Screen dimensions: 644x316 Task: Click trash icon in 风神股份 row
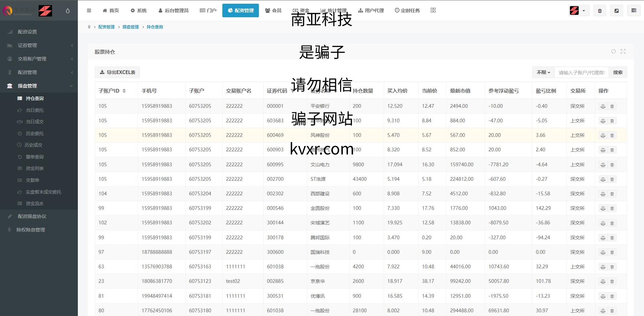612,136
